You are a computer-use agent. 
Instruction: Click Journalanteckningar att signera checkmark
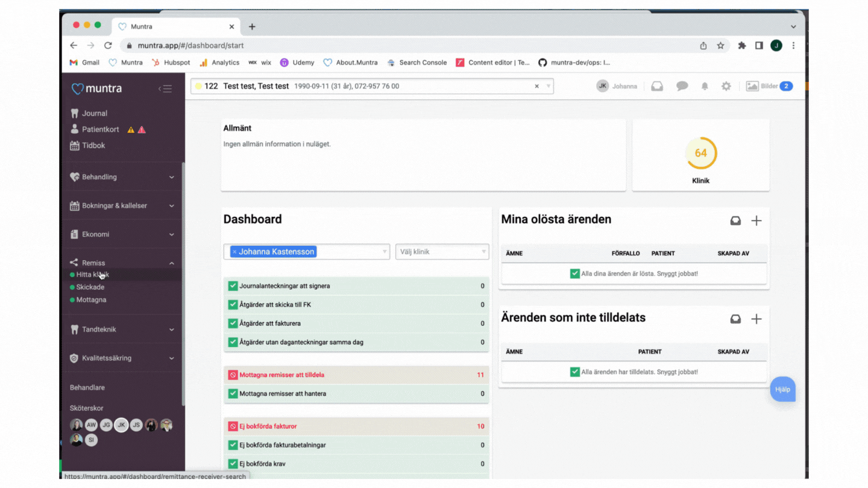(x=233, y=286)
